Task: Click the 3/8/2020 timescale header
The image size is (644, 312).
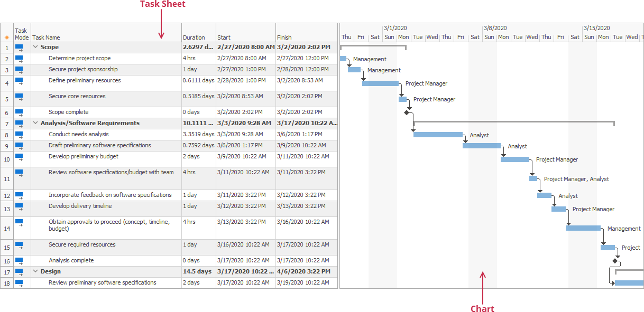Action: pyautogui.click(x=496, y=28)
